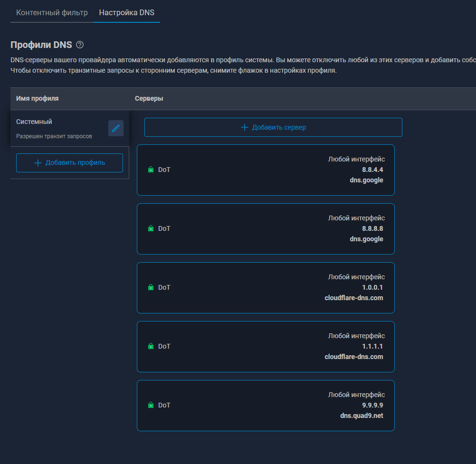
Task: Click plus icon in Добавить профиль button
Action: click(x=38, y=163)
